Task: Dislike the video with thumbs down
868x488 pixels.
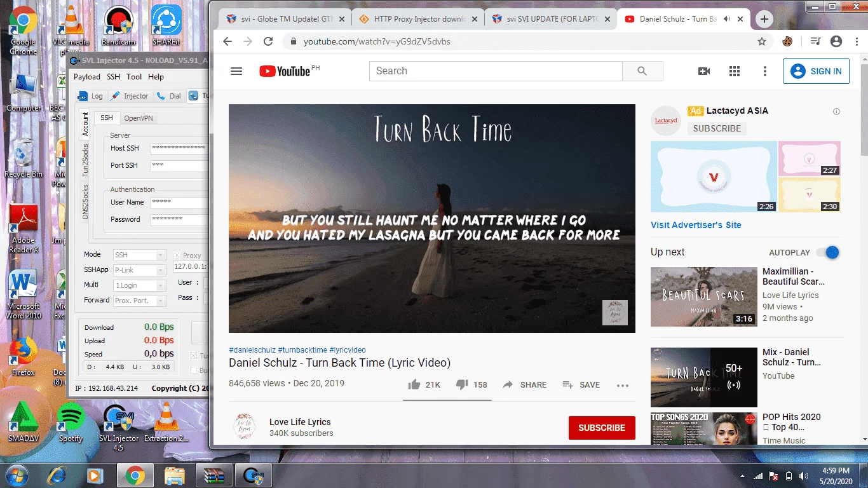Action: (462, 384)
